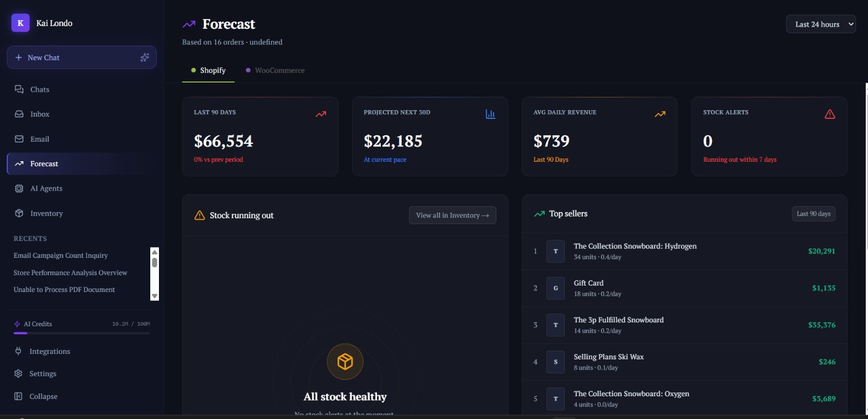Click the Last 90 days badge in Top sellers
Image resolution: width=868 pixels, height=419 pixels.
pyautogui.click(x=813, y=214)
